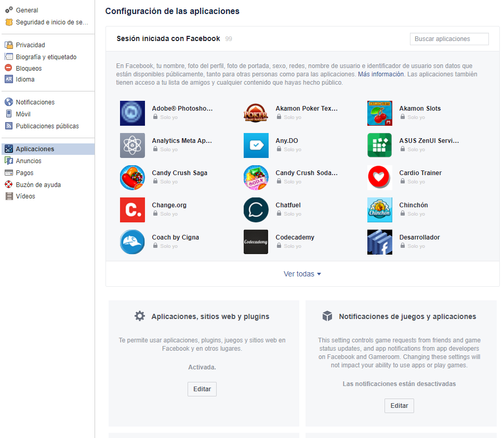Select the Akamon Slots app icon
This screenshot has width=504, height=438.
pyautogui.click(x=380, y=113)
